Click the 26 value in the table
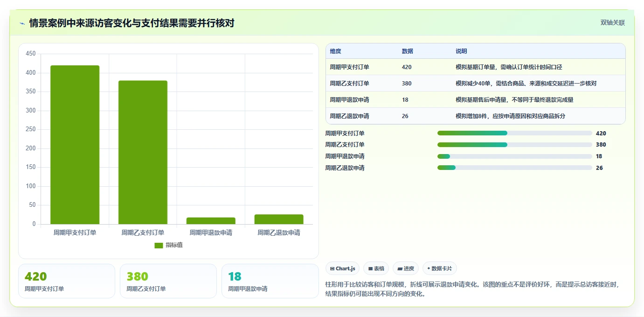644x317 pixels. coord(405,116)
